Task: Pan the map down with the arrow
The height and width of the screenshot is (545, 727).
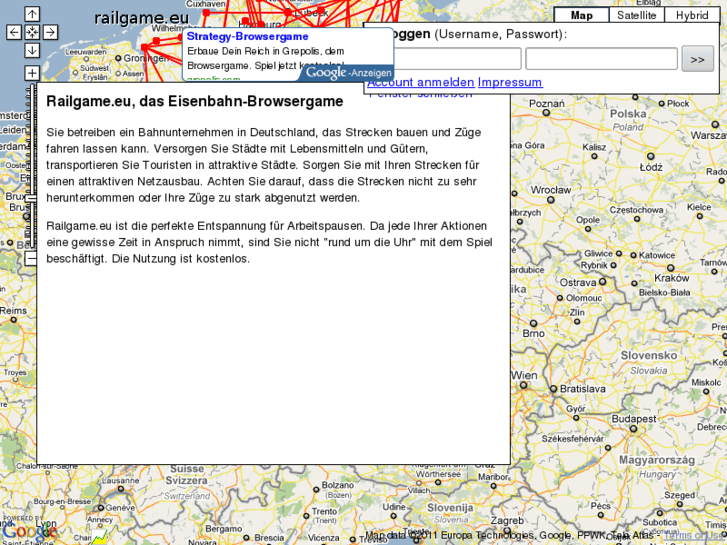Action: coord(32,50)
